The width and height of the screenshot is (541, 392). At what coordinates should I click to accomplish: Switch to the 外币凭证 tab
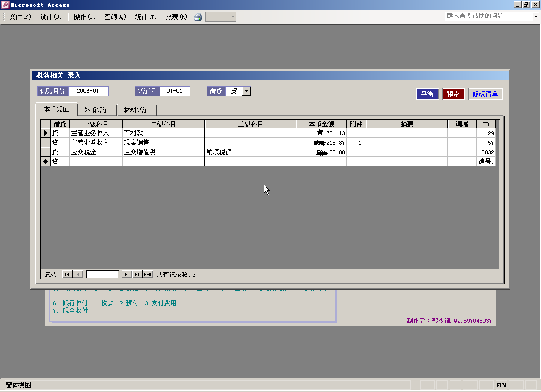point(97,110)
